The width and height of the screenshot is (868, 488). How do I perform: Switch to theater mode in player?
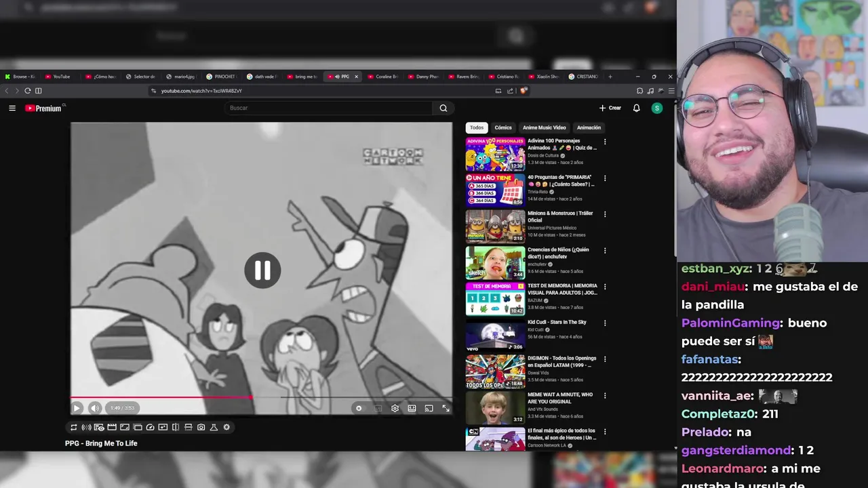tap(412, 408)
